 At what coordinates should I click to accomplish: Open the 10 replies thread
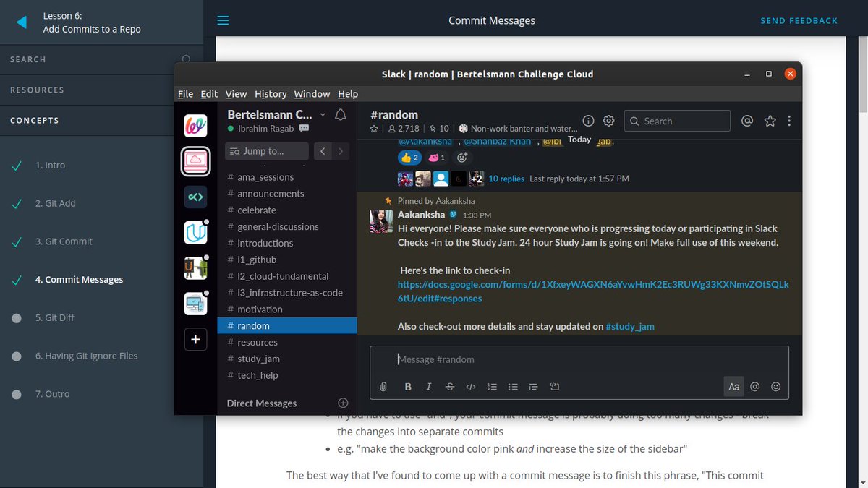506,179
